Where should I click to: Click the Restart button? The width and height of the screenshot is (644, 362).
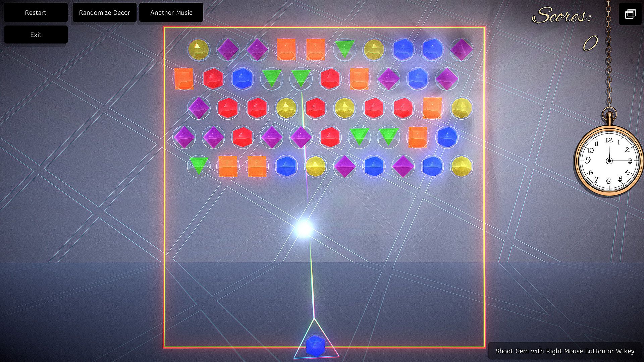coord(36,13)
